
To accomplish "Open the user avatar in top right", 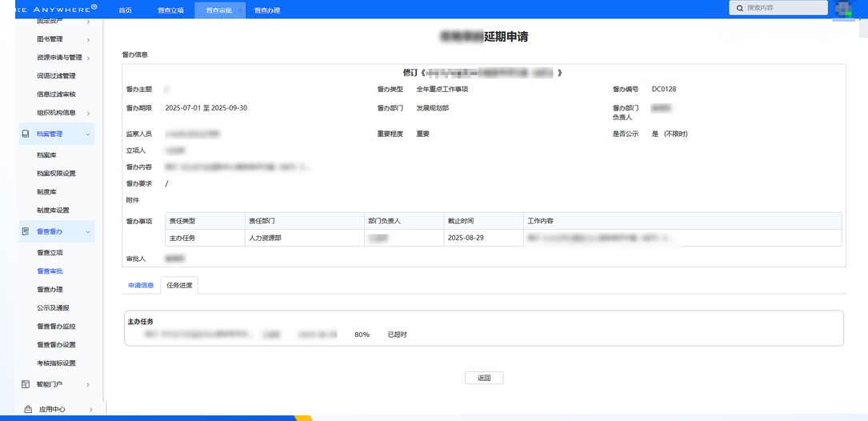I will click(x=844, y=9).
